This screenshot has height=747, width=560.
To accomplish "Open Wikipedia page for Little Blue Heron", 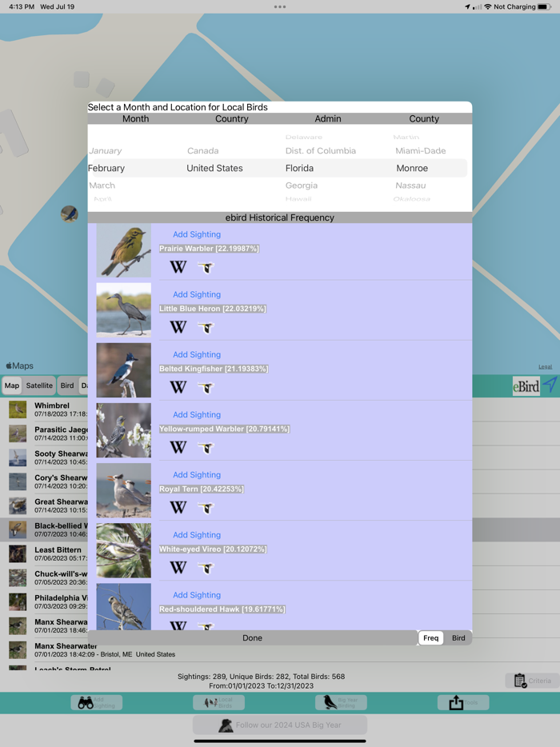I will (x=178, y=327).
